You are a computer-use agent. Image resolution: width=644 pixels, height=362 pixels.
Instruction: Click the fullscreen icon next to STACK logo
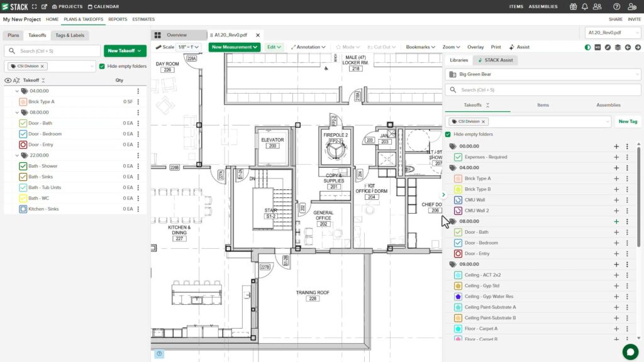coord(35,6)
